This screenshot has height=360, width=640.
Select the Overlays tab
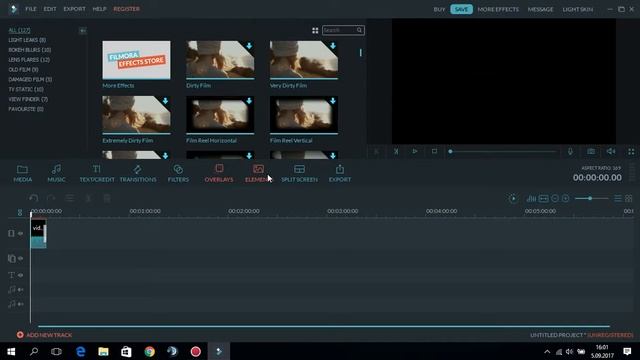click(219, 173)
